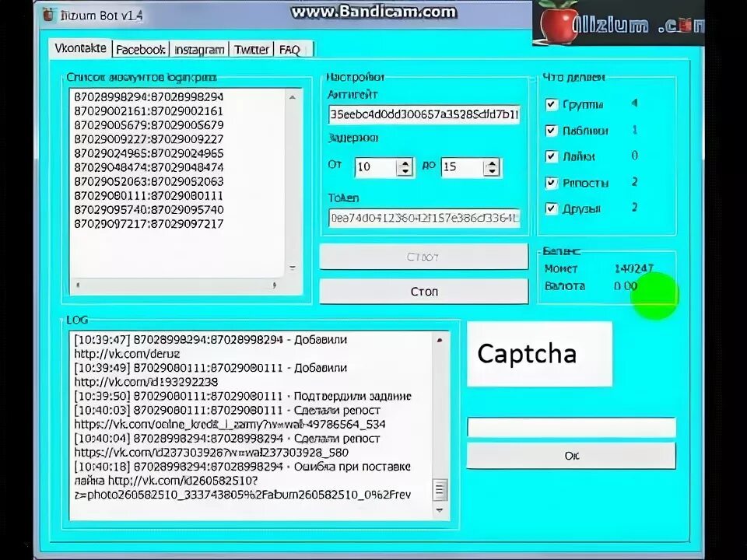747x560 pixels.
Task: Click the Монет balance value 140247
Action: [x=633, y=268]
